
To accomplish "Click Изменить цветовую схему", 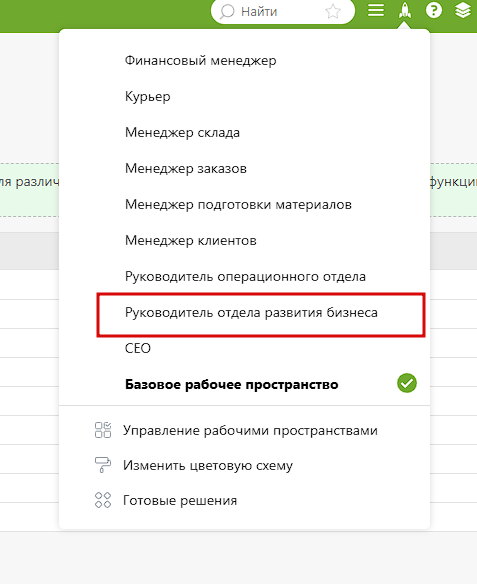I will (x=208, y=466).
